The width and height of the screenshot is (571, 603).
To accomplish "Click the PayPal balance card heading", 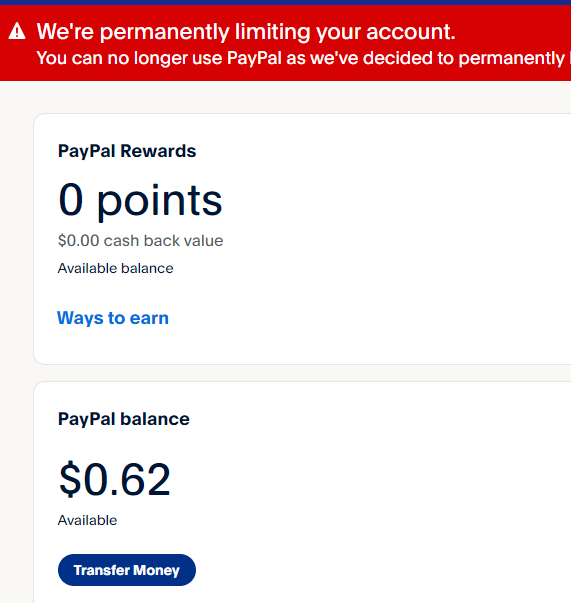I will (123, 419).
